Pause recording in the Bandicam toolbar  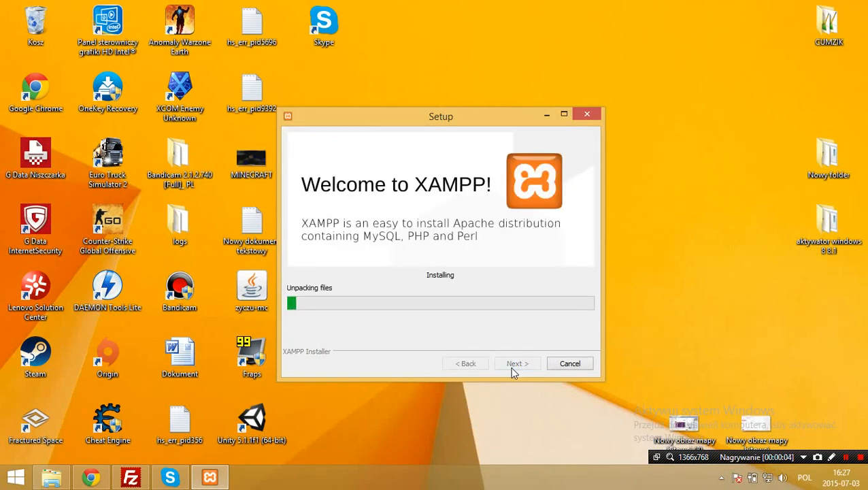coord(846,457)
